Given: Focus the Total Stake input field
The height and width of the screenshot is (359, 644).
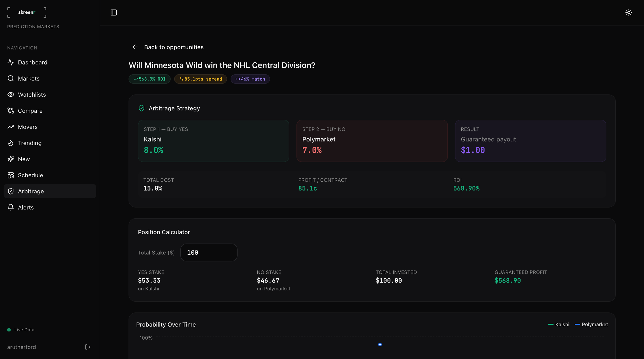Looking at the screenshot, I should (209, 252).
